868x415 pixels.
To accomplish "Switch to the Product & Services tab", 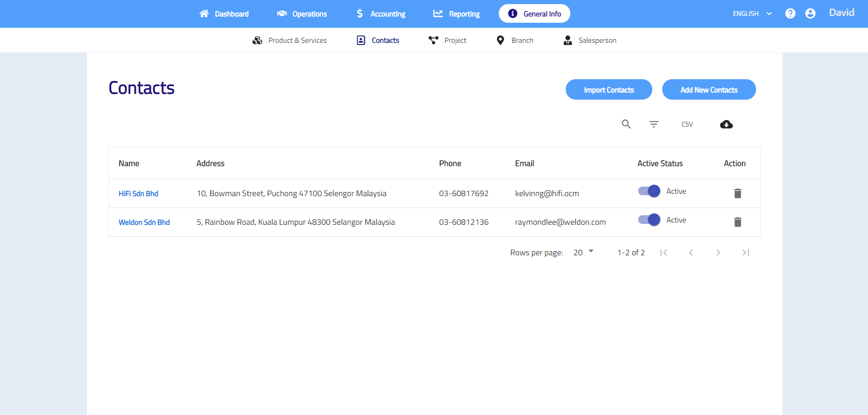I will (289, 40).
